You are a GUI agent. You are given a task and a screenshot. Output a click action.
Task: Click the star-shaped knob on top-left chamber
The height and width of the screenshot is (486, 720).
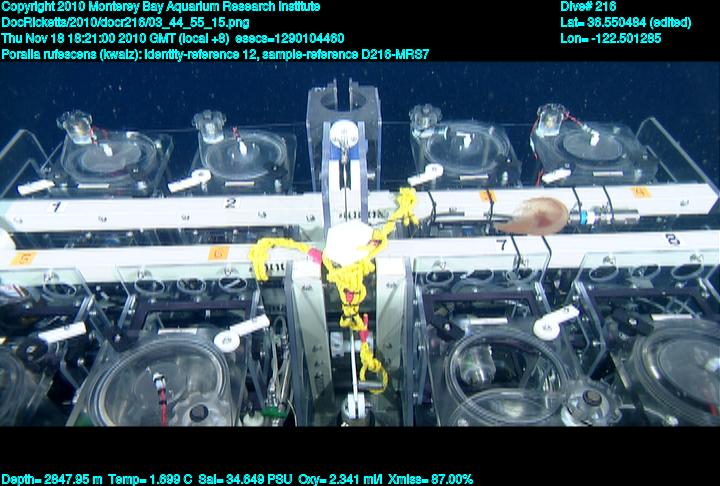pyautogui.click(x=76, y=123)
